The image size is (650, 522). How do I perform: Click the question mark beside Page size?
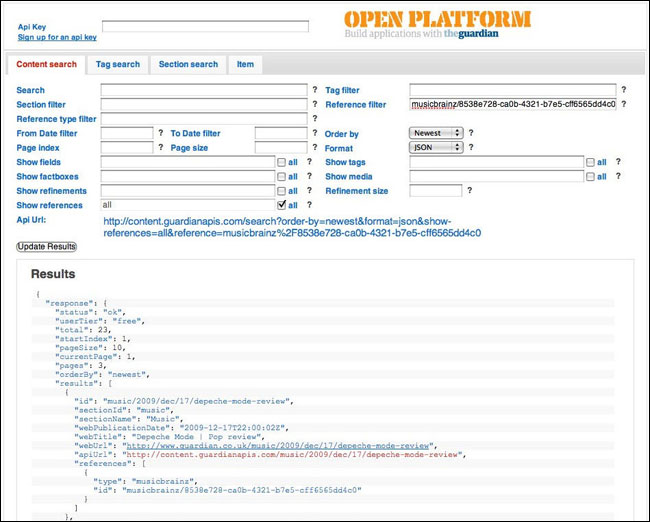(315, 147)
